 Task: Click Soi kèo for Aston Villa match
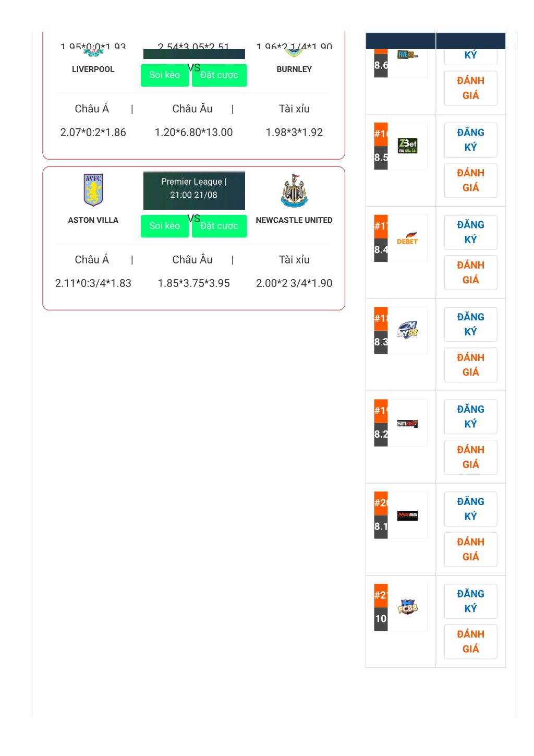pyautogui.click(x=165, y=226)
